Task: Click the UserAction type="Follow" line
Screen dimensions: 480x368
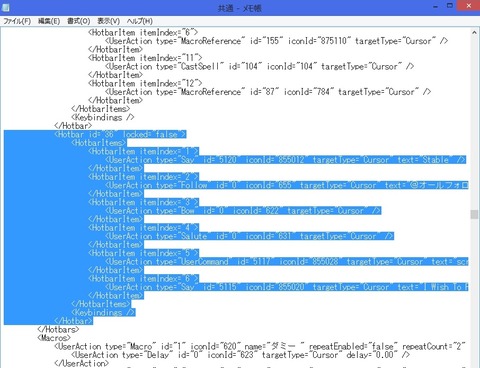Action: (287, 185)
